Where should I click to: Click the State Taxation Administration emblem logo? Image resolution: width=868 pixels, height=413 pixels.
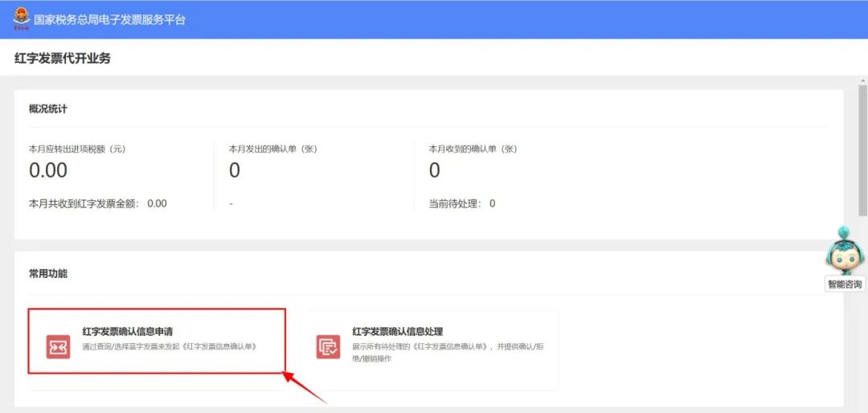21,18
